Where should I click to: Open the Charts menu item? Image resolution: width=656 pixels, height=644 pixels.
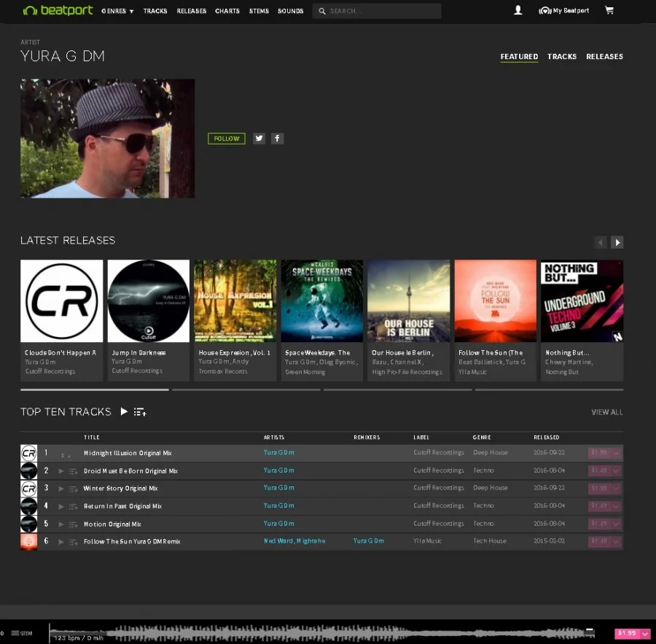pyautogui.click(x=227, y=11)
